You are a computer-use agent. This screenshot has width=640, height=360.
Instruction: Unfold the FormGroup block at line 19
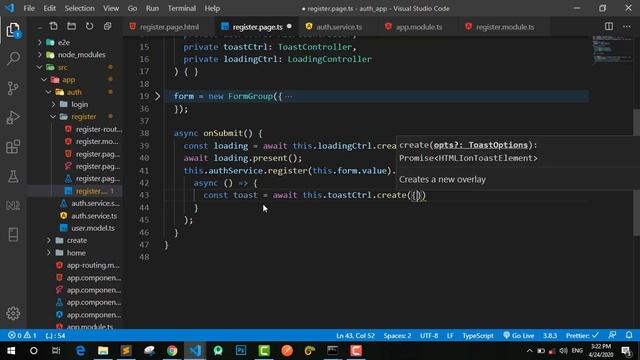tap(158, 96)
